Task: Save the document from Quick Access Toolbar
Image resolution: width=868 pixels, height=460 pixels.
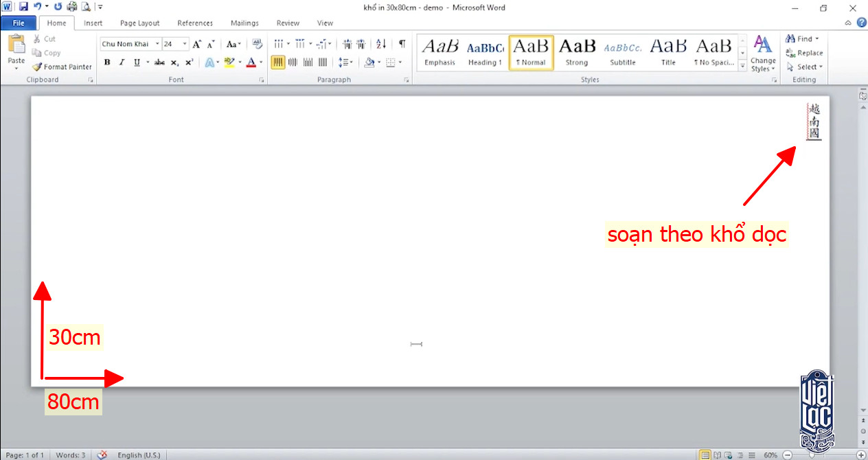Action: [x=23, y=7]
